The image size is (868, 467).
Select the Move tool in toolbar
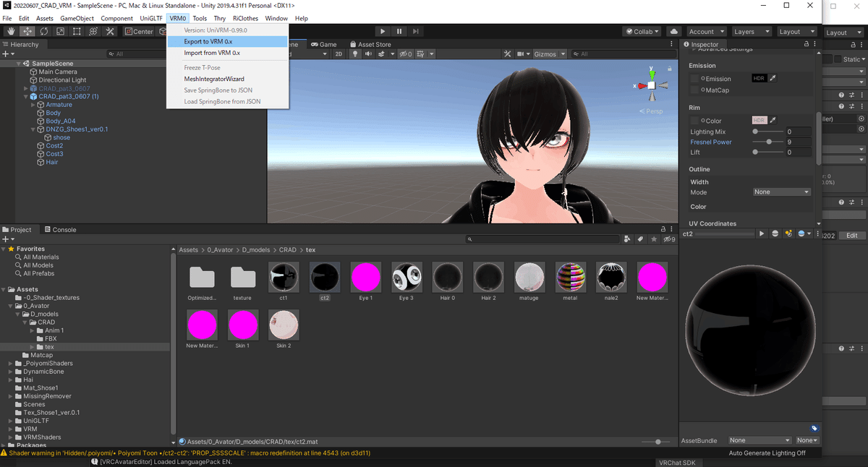27,31
